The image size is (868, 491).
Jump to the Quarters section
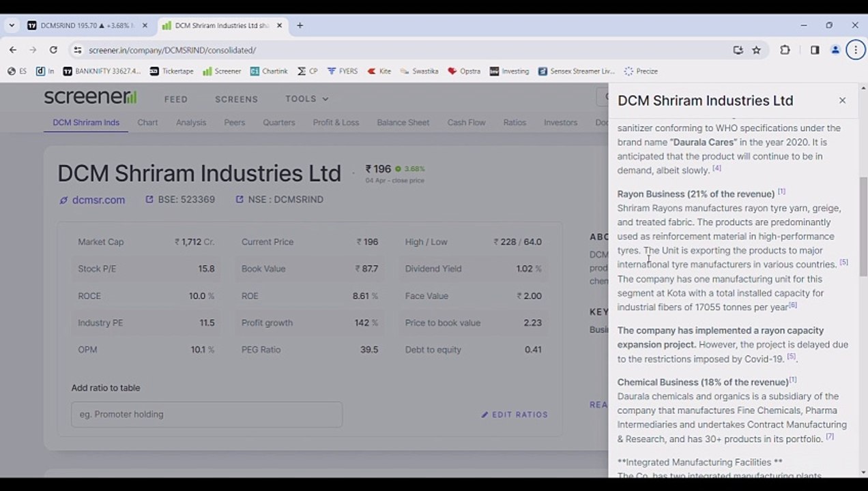279,123
